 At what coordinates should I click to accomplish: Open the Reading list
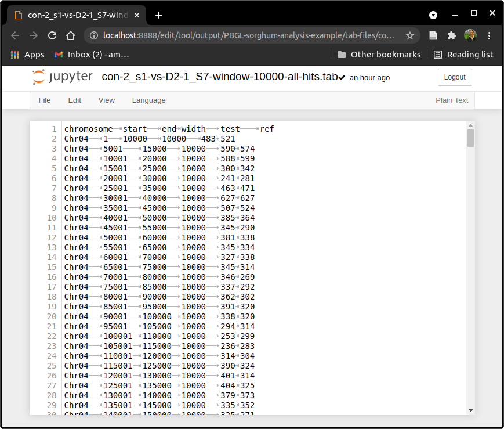click(463, 55)
